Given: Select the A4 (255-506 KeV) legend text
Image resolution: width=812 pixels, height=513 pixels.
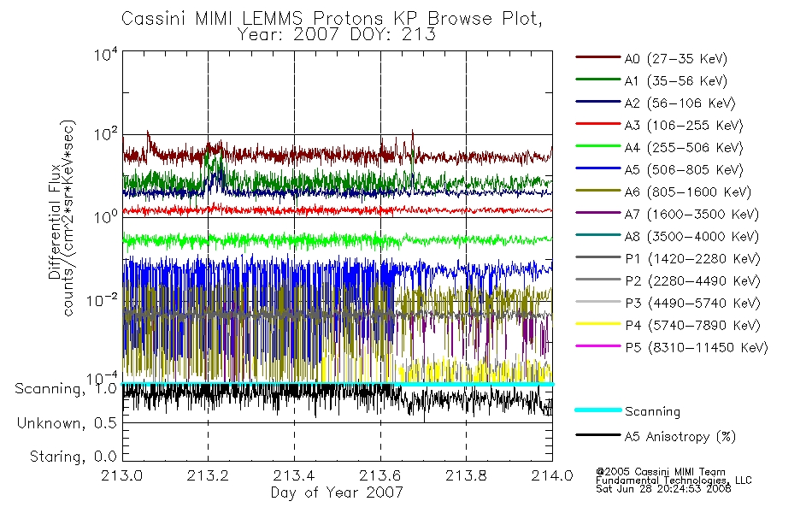Looking at the screenshot, I should (684, 148).
